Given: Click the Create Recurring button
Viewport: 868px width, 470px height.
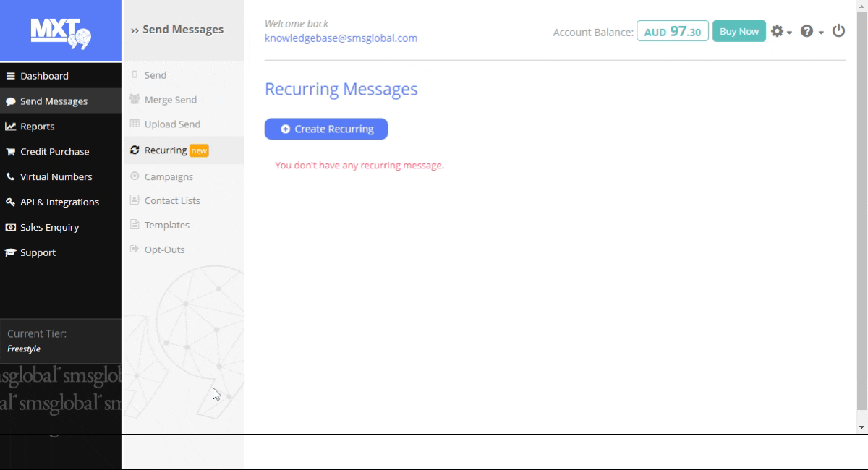Looking at the screenshot, I should point(326,129).
